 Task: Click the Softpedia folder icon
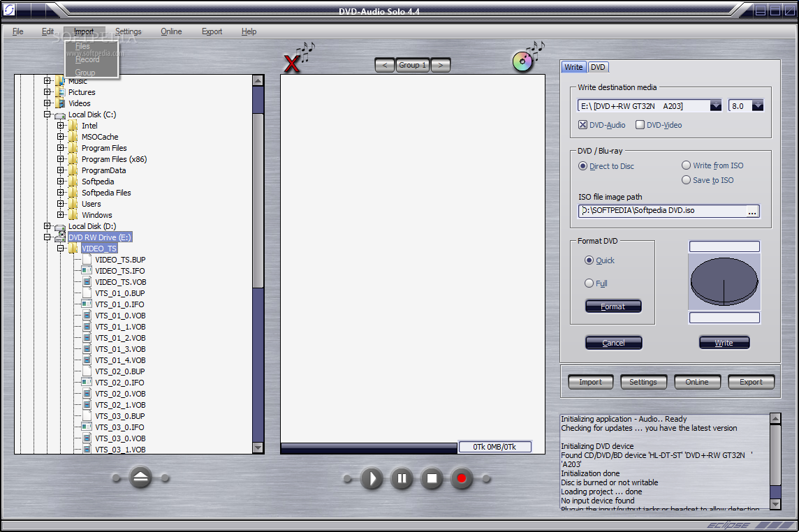pos(73,182)
